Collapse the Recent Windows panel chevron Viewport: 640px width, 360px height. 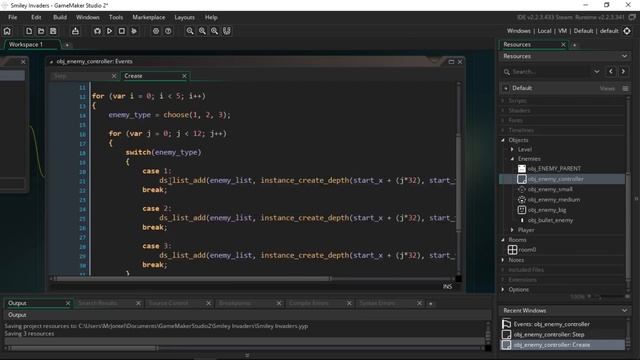624,311
